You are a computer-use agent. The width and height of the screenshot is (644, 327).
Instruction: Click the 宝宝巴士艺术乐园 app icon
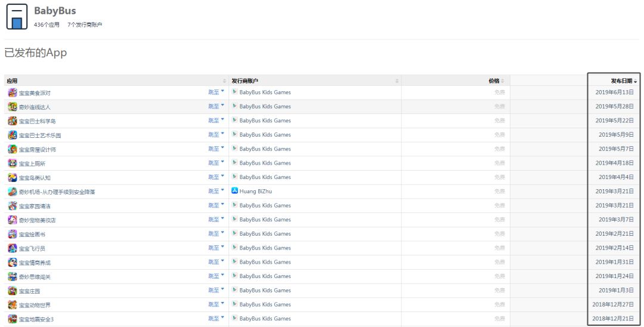(x=13, y=135)
